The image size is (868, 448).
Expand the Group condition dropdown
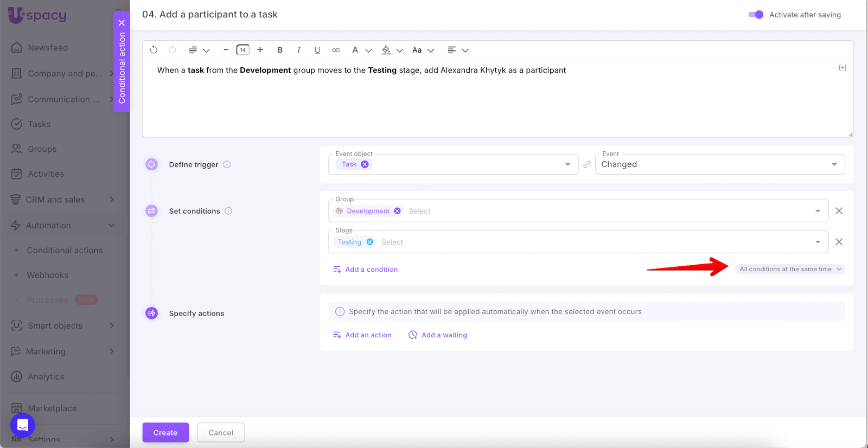click(818, 211)
